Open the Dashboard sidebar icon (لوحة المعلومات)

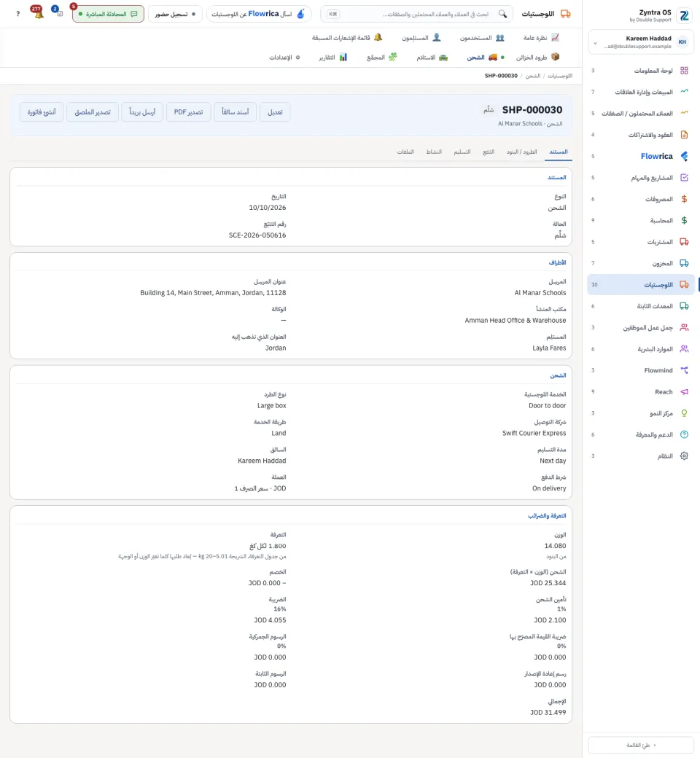click(x=684, y=71)
